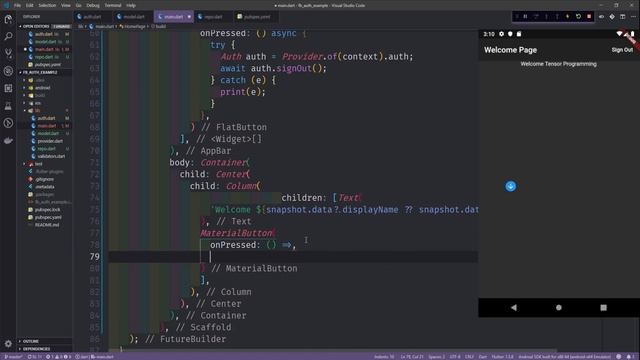Switch to the repo.dart editor tab
Viewport: 640px width, 360px height.
pyautogui.click(x=213, y=17)
